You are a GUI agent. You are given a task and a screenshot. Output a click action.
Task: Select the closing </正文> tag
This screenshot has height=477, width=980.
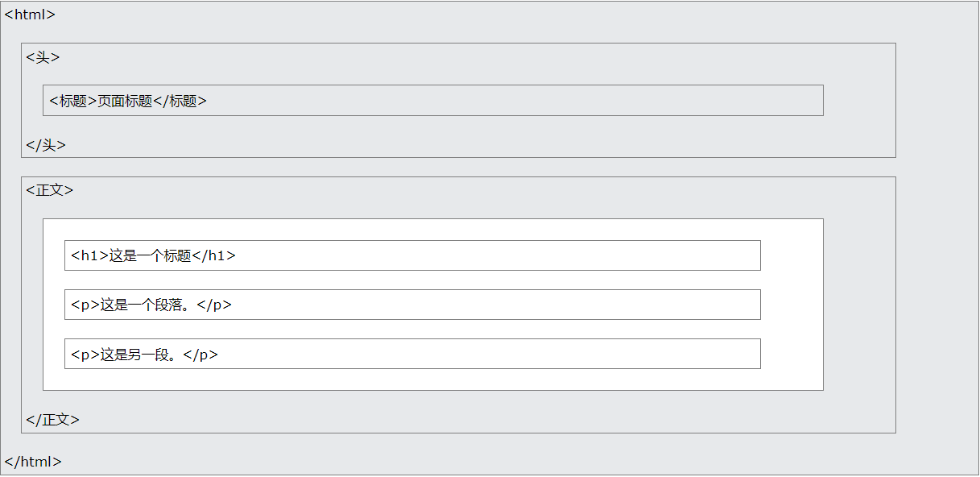[53, 420]
